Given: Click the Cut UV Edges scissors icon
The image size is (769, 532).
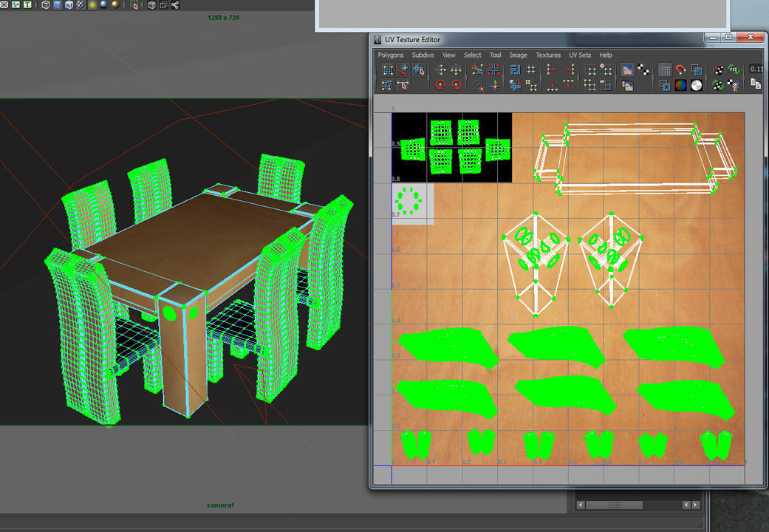Looking at the screenshot, I should [x=477, y=69].
